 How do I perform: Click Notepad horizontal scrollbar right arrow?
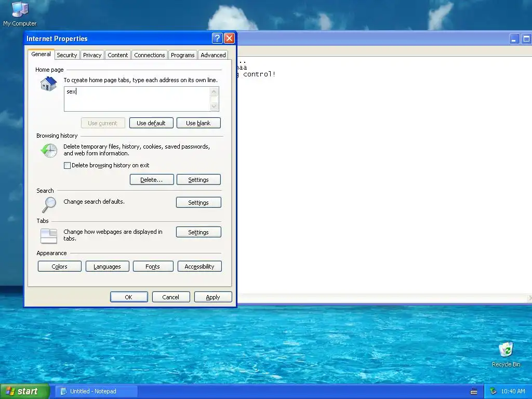pos(529,298)
